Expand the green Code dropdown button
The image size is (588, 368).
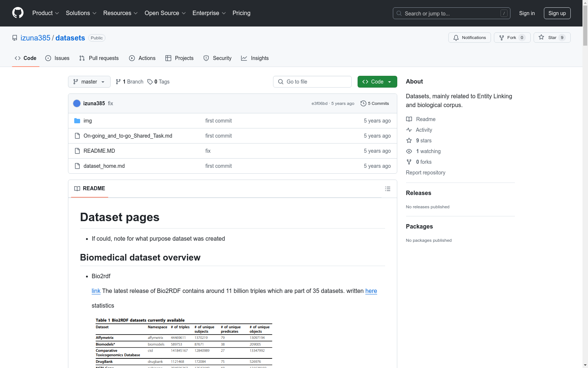click(x=377, y=82)
